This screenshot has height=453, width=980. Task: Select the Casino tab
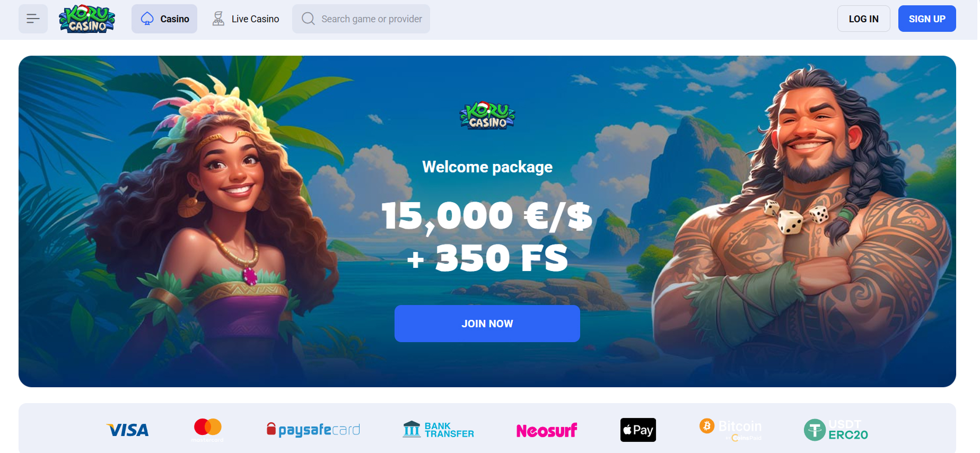pyautogui.click(x=164, y=19)
